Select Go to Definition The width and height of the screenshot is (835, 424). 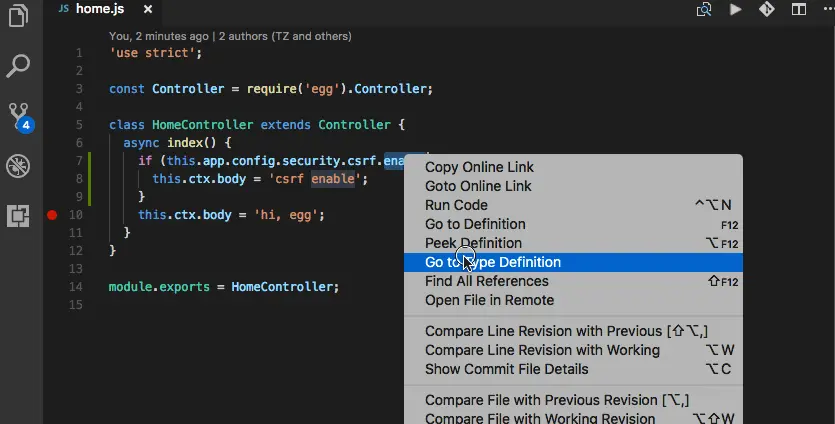click(x=573, y=224)
